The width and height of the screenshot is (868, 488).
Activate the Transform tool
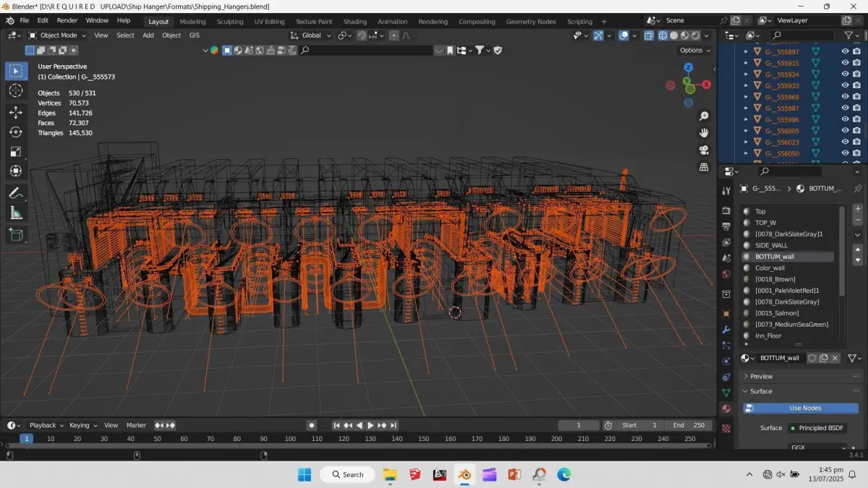point(16,171)
